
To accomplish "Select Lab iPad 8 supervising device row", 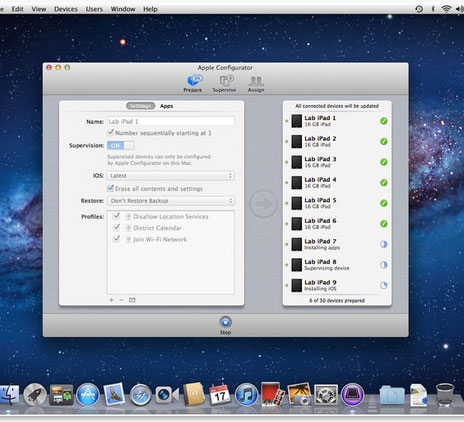I will coord(337,265).
